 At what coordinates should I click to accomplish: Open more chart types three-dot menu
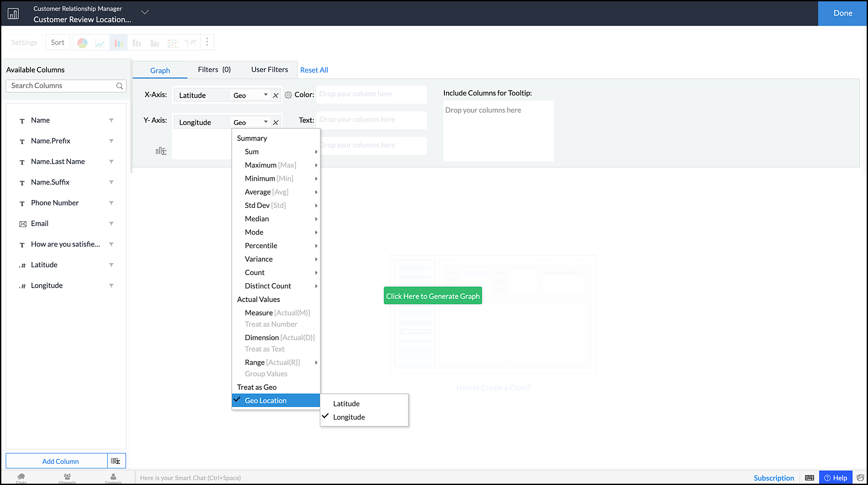207,42
